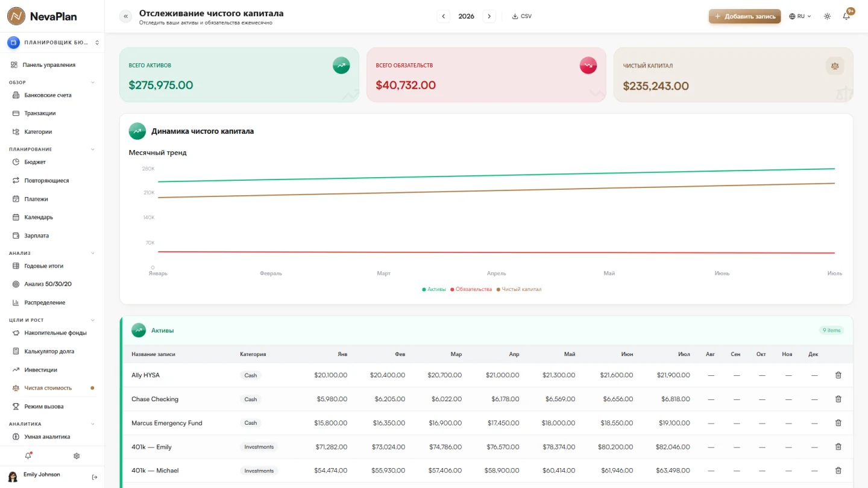Open settings gear at sidebar bottom

[x=77, y=456]
